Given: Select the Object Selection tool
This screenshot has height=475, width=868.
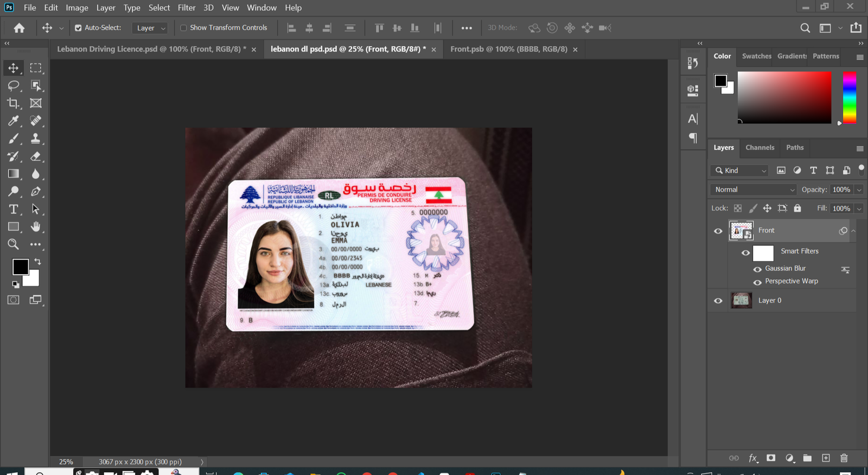Looking at the screenshot, I should [x=36, y=85].
